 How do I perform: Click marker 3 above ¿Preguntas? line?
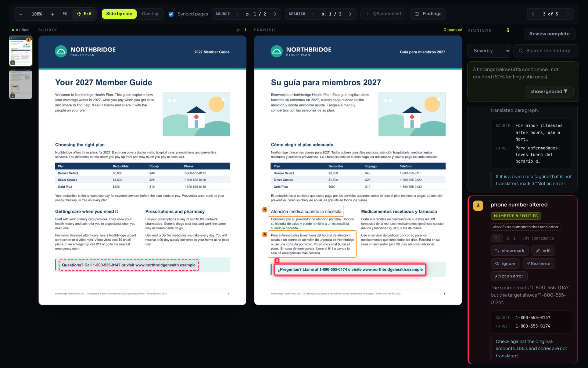[277, 261]
